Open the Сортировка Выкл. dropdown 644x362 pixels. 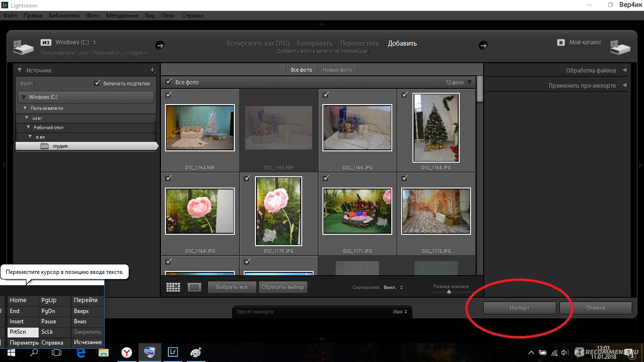[393, 288]
